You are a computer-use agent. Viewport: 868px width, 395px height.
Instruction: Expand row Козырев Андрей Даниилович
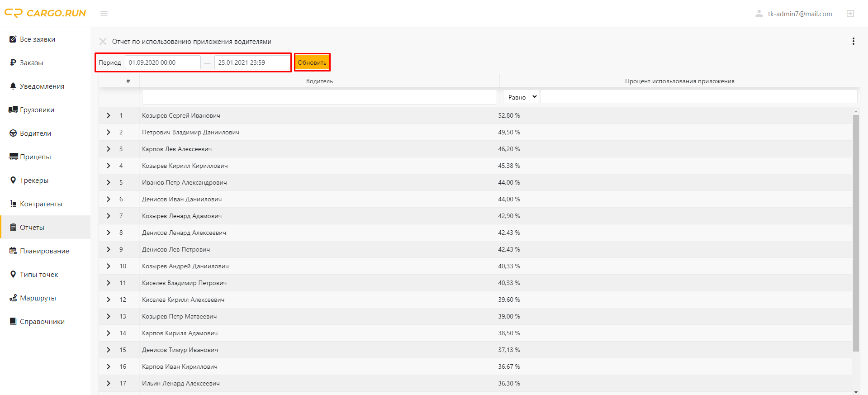pos(108,266)
